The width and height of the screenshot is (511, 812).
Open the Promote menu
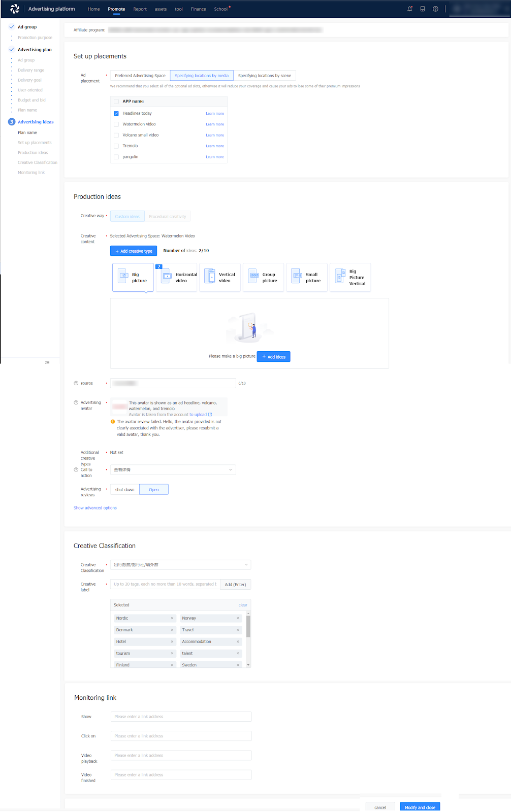(116, 9)
